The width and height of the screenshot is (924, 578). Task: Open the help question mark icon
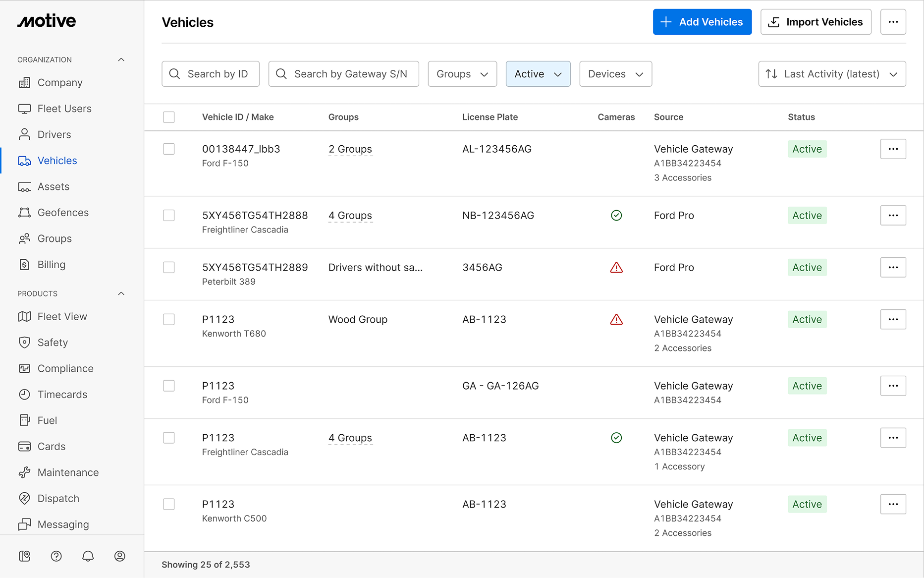(x=56, y=556)
